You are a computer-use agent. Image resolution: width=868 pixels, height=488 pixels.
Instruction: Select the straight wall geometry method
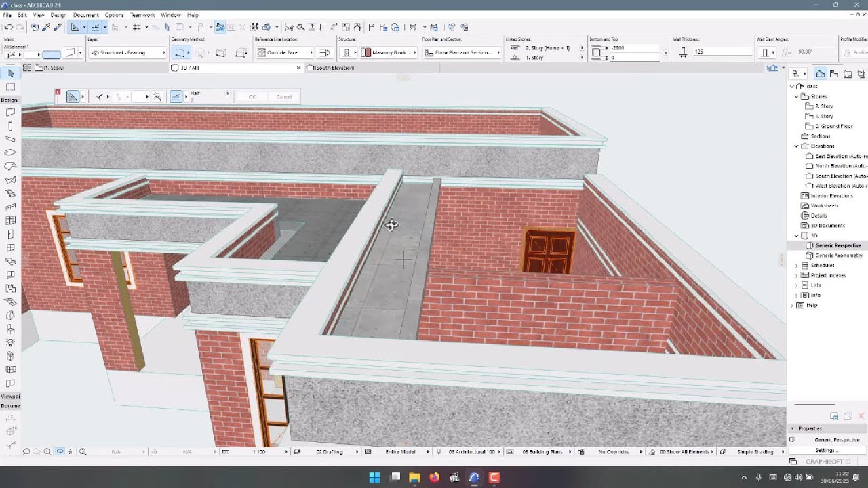point(181,52)
